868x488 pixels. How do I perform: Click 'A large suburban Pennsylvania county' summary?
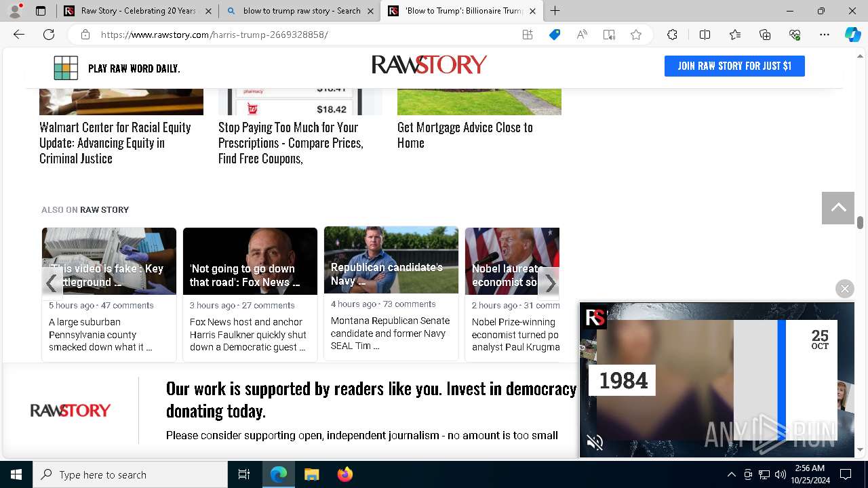[x=100, y=335]
